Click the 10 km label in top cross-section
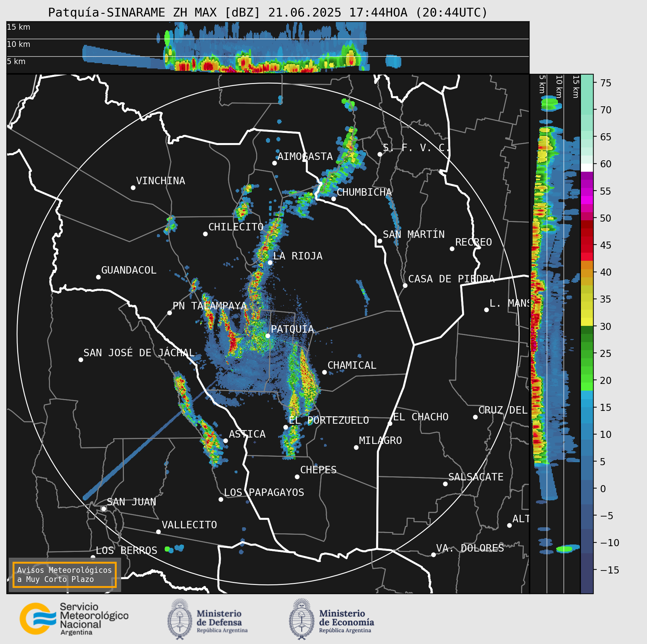 [19, 44]
